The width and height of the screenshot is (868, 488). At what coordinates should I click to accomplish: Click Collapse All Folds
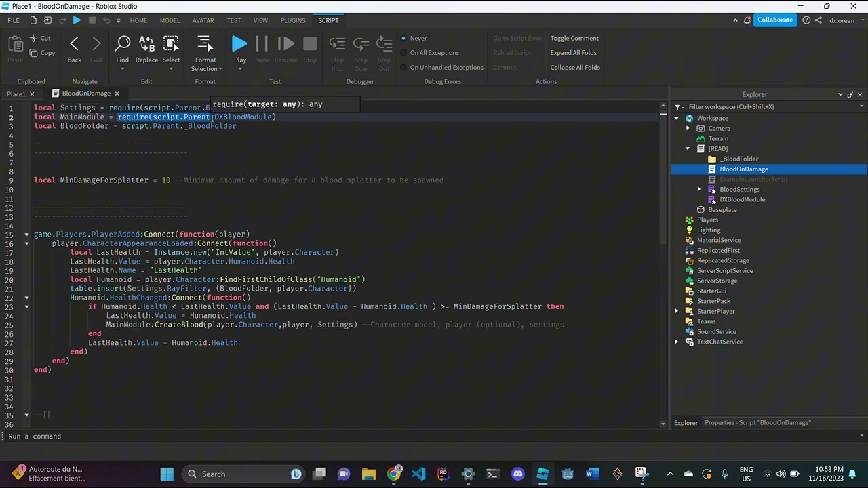[x=575, y=67]
